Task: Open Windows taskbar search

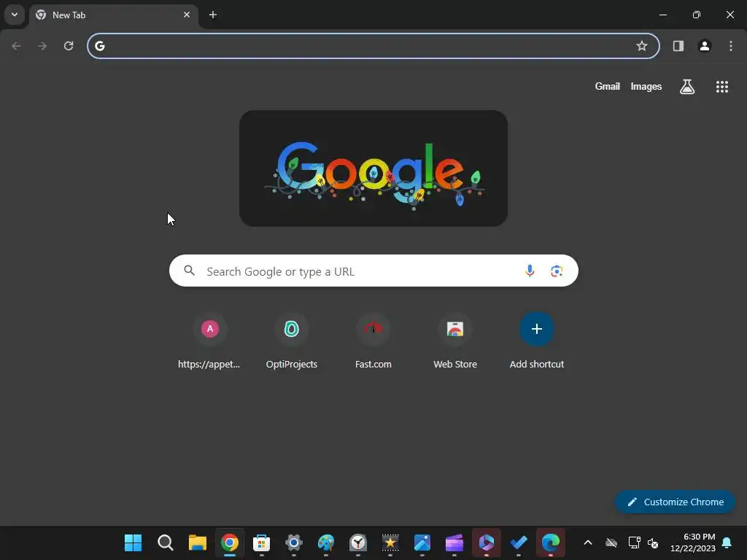Action: pyautogui.click(x=166, y=542)
